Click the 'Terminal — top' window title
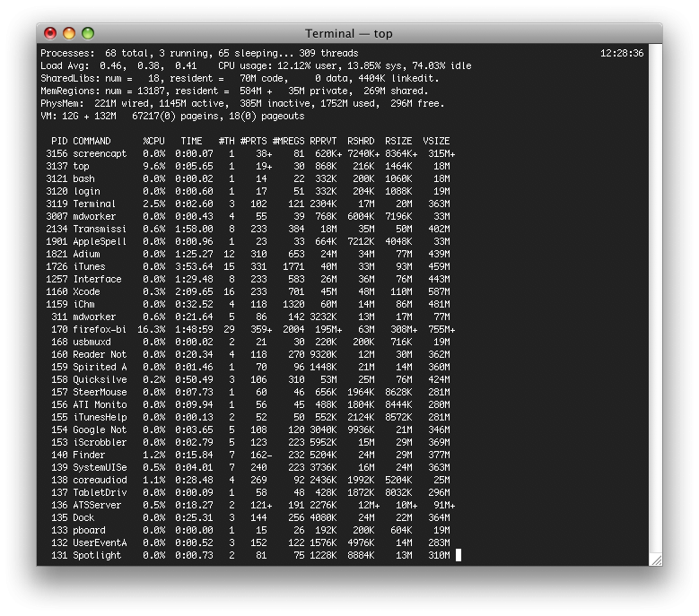699x616 pixels. click(x=349, y=33)
